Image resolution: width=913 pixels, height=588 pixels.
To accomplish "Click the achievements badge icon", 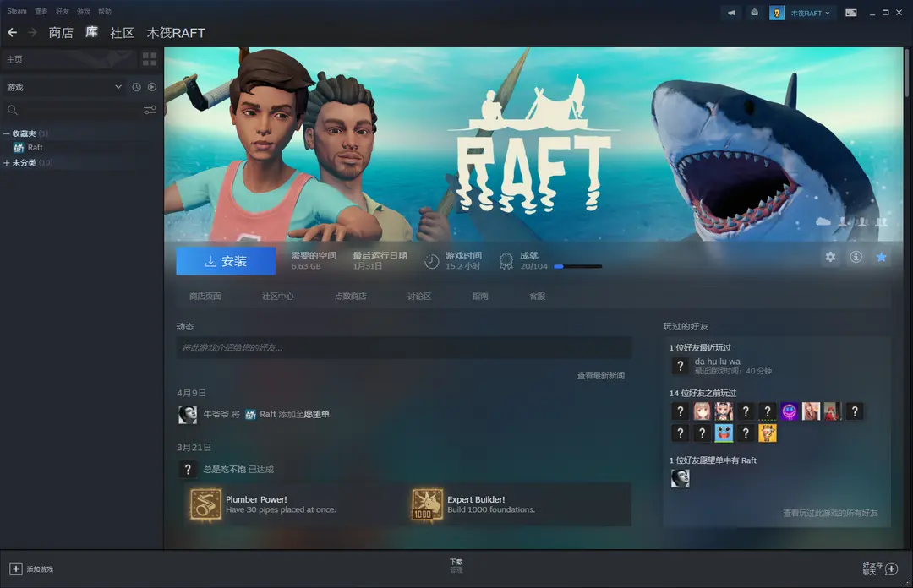I will (506, 261).
